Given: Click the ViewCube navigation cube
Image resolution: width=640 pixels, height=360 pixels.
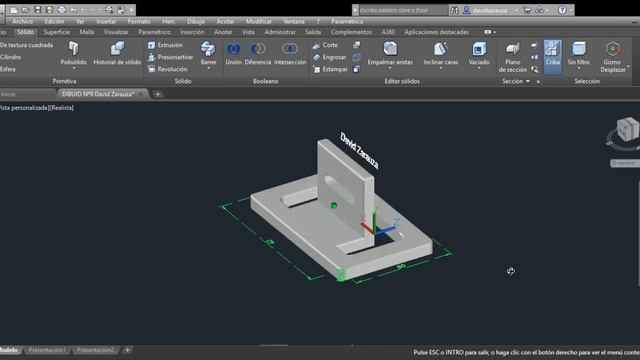Looking at the screenshot, I should click(x=628, y=129).
